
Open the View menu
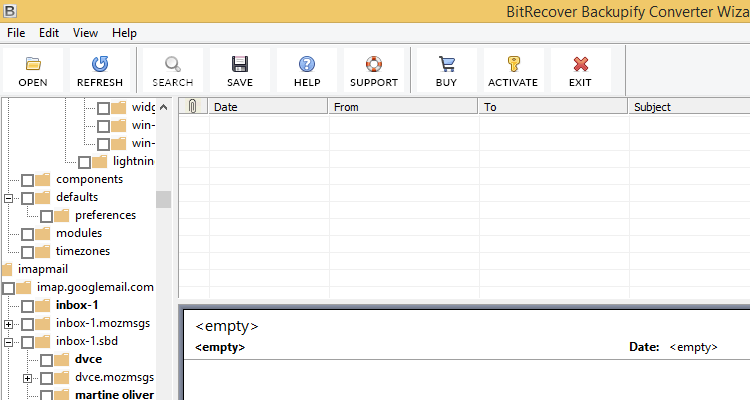tap(85, 33)
